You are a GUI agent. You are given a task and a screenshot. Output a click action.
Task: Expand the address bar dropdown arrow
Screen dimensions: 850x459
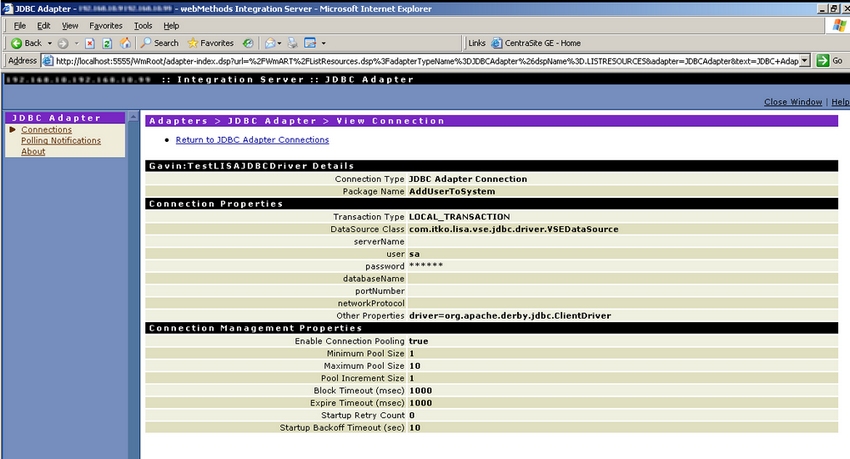[805, 61]
